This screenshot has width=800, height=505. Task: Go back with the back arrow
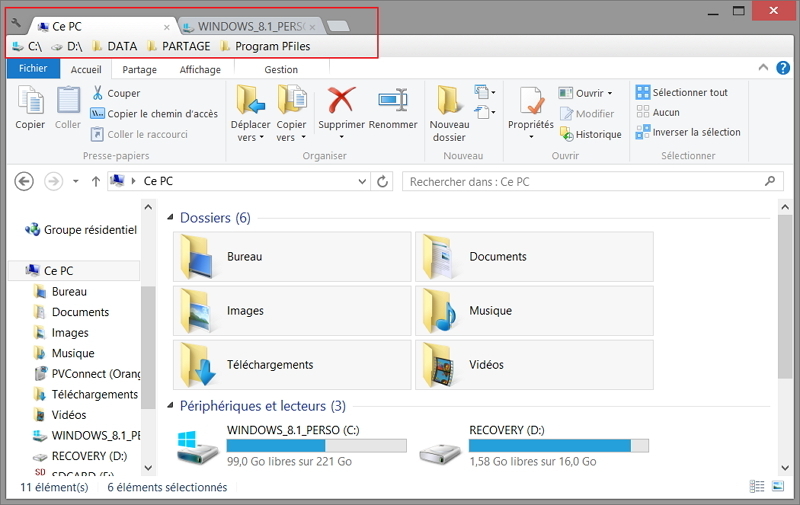pos(24,181)
